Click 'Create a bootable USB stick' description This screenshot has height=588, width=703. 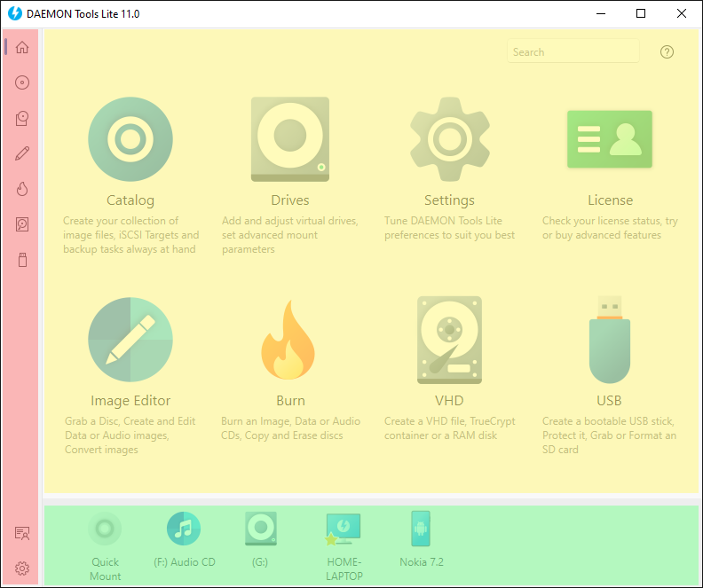pyautogui.click(x=609, y=435)
